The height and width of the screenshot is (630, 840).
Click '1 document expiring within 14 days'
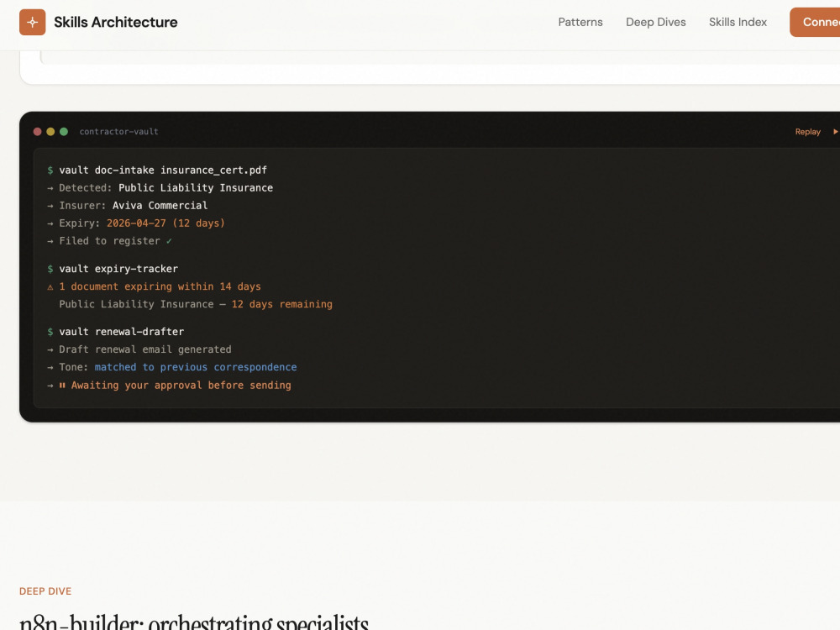160,286
